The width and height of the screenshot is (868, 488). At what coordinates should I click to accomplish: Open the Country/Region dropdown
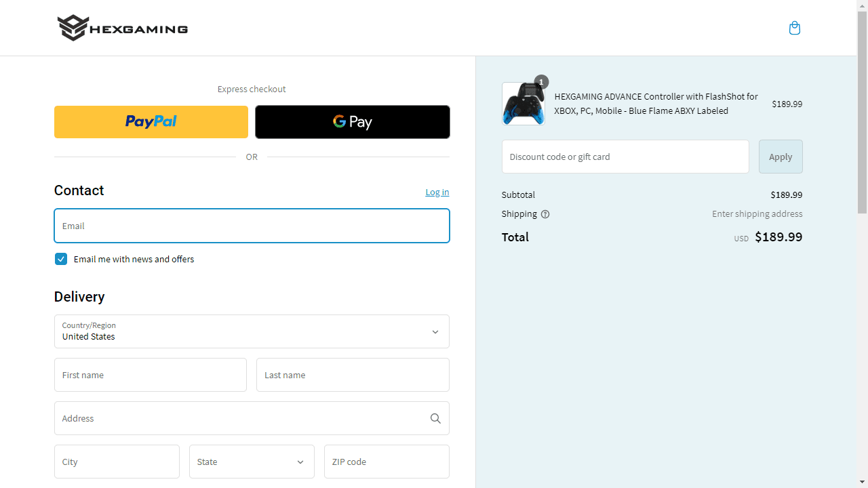coord(252,331)
